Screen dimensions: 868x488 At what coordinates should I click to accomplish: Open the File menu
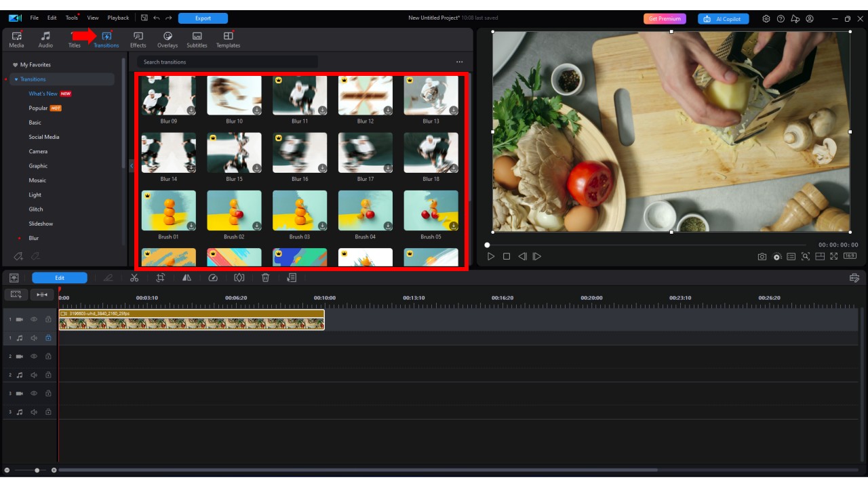35,18
